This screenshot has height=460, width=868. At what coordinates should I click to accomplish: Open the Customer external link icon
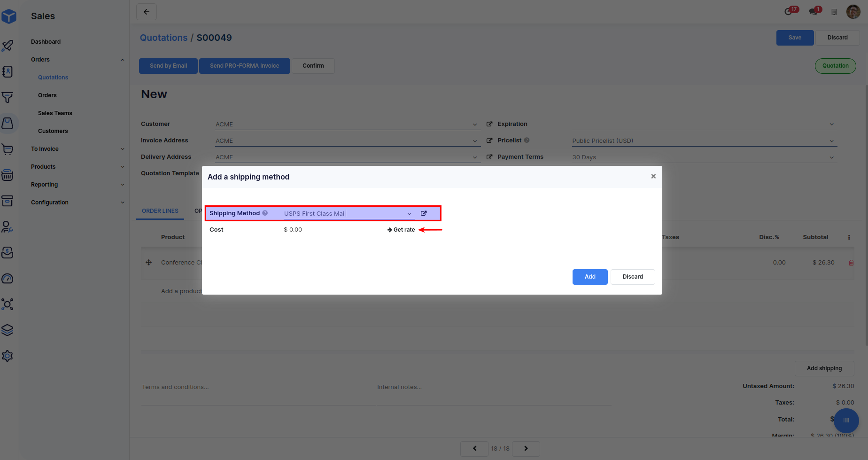point(489,124)
